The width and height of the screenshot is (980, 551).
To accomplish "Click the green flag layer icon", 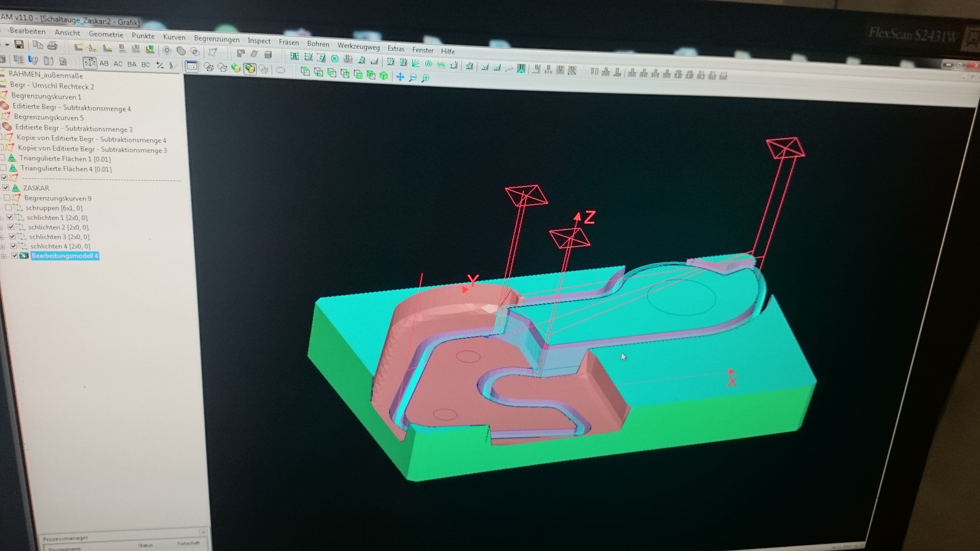I will 150,49.
